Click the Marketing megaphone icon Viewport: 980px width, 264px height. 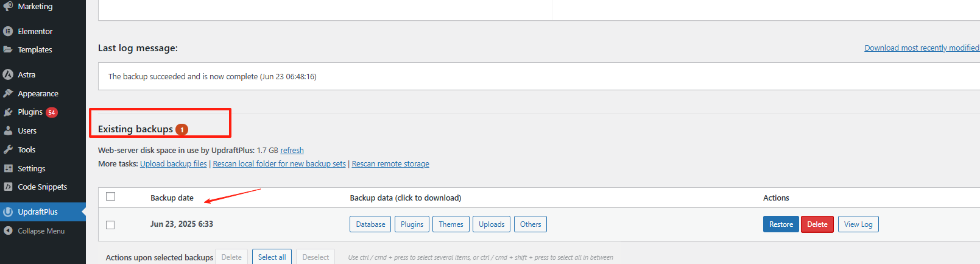coord(8,6)
